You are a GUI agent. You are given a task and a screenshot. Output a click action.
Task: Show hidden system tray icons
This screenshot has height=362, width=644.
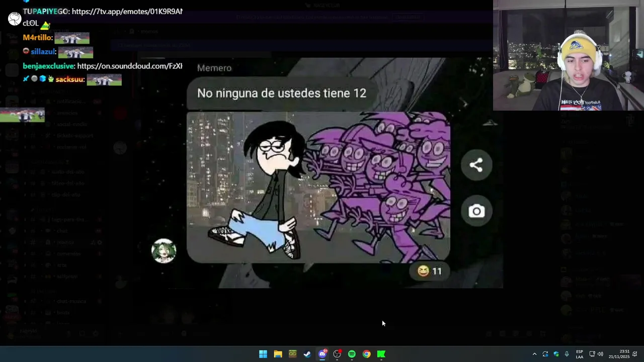[534, 354]
